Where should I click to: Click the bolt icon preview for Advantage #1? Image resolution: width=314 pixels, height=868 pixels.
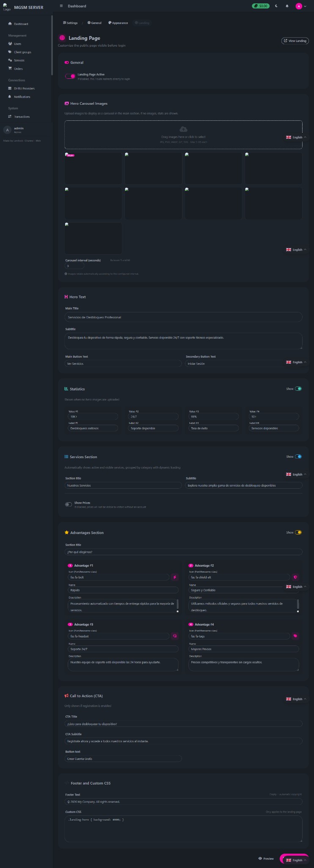pyautogui.click(x=175, y=577)
